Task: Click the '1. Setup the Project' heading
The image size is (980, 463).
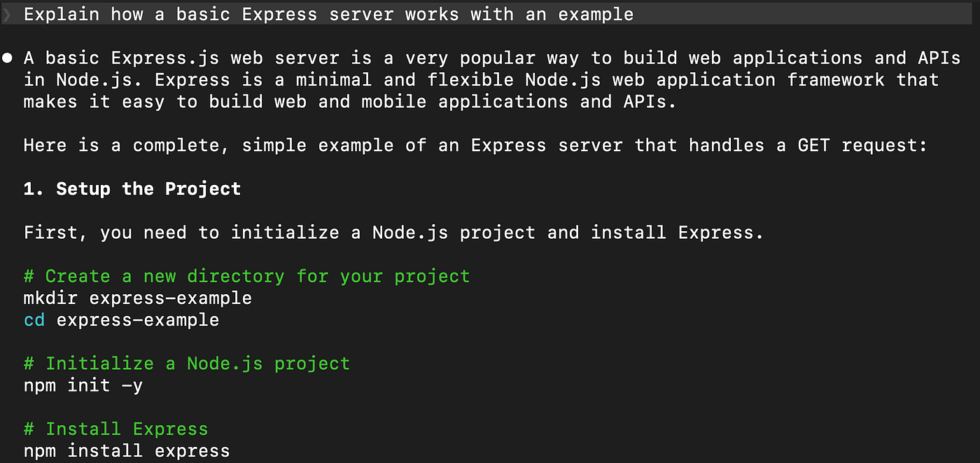Action: 132,189
